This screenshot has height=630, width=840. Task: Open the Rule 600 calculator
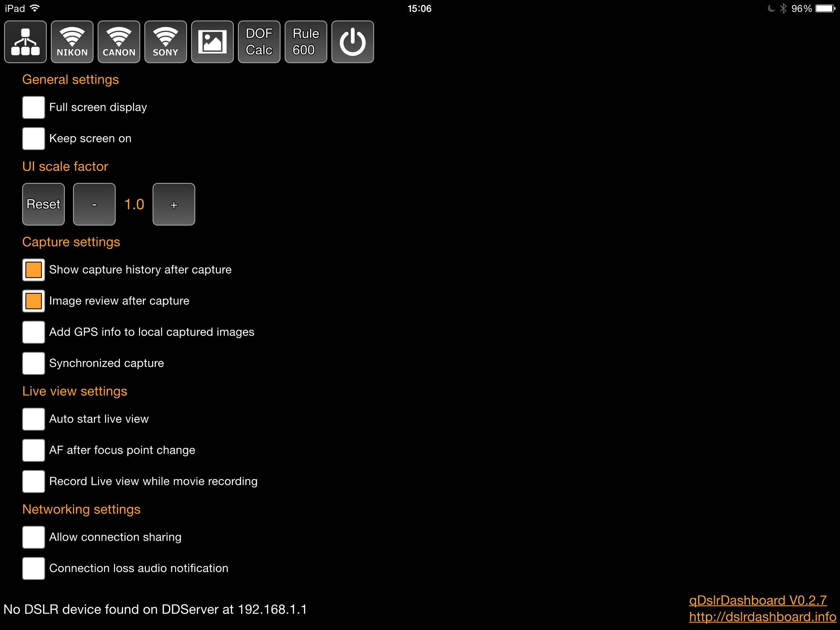(306, 42)
